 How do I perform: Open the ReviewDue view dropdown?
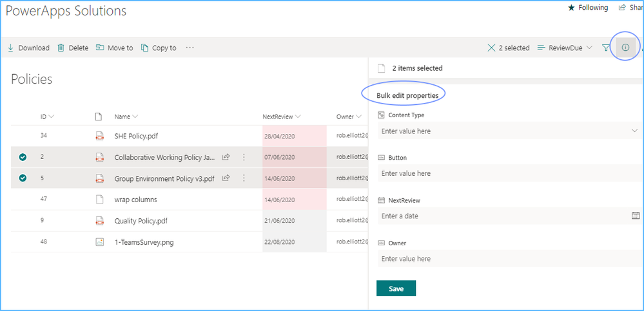tap(565, 48)
